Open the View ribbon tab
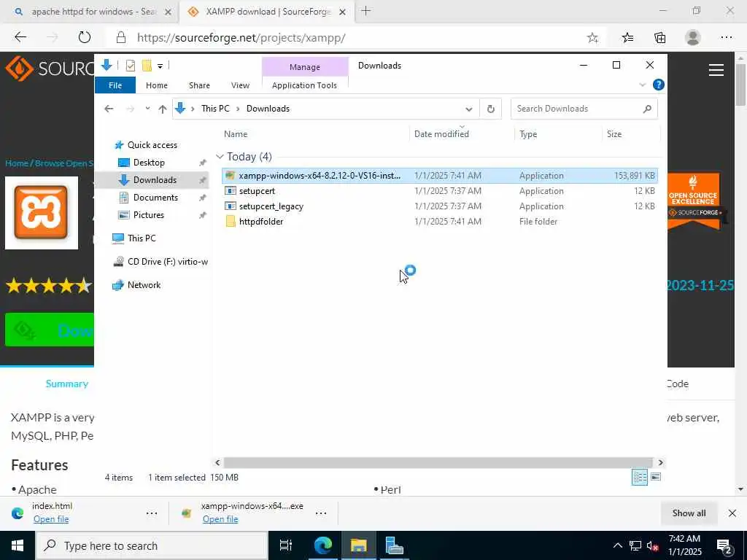Viewport: 747px width, 560px height. [x=240, y=85]
